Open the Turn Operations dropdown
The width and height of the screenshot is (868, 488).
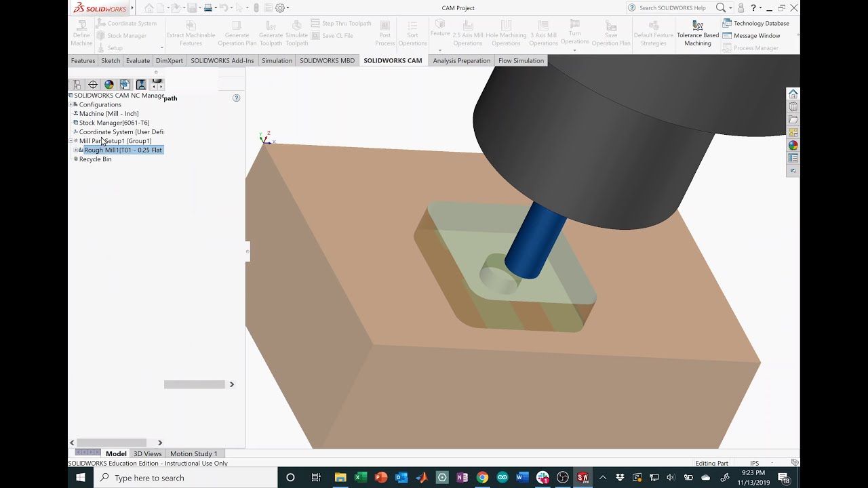click(574, 50)
